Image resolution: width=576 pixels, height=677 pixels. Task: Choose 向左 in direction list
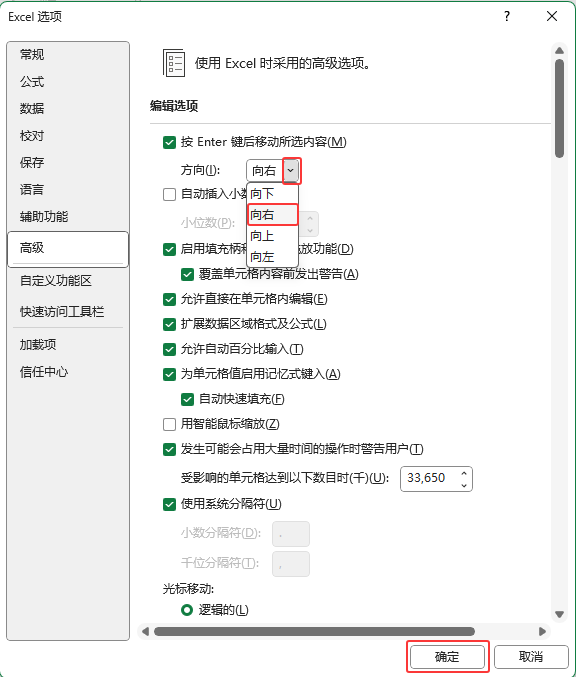tap(272, 257)
